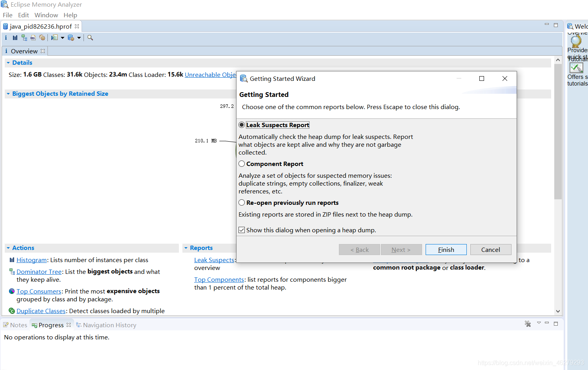Minimize the Progress bottom panel
Screen dimensions: 588x370
547,323
